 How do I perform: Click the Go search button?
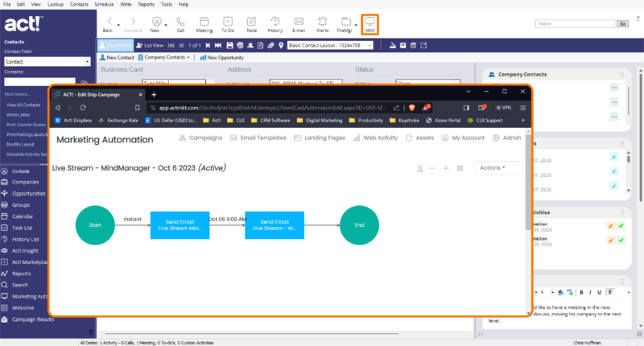[x=622, y=24]
